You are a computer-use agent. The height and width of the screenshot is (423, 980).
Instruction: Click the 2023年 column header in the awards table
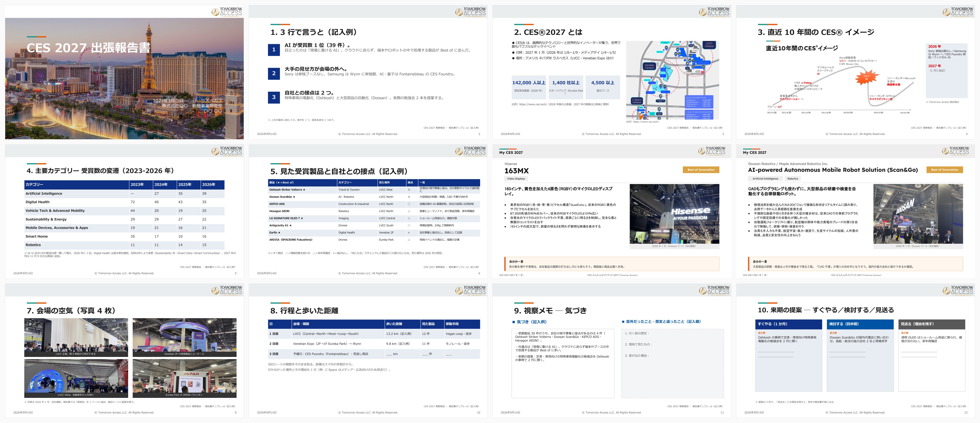point(141,185)
